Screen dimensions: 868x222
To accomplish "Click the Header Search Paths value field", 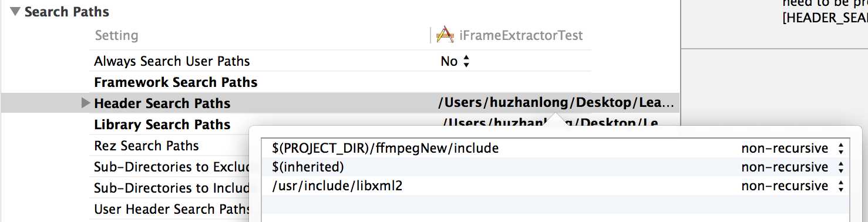I will (x=556, y=103).
